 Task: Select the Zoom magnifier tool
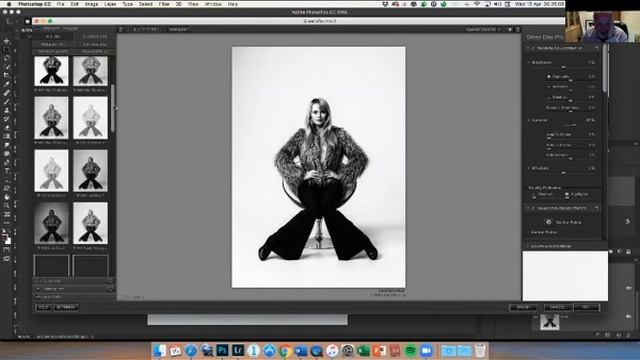tap(7, 206)
